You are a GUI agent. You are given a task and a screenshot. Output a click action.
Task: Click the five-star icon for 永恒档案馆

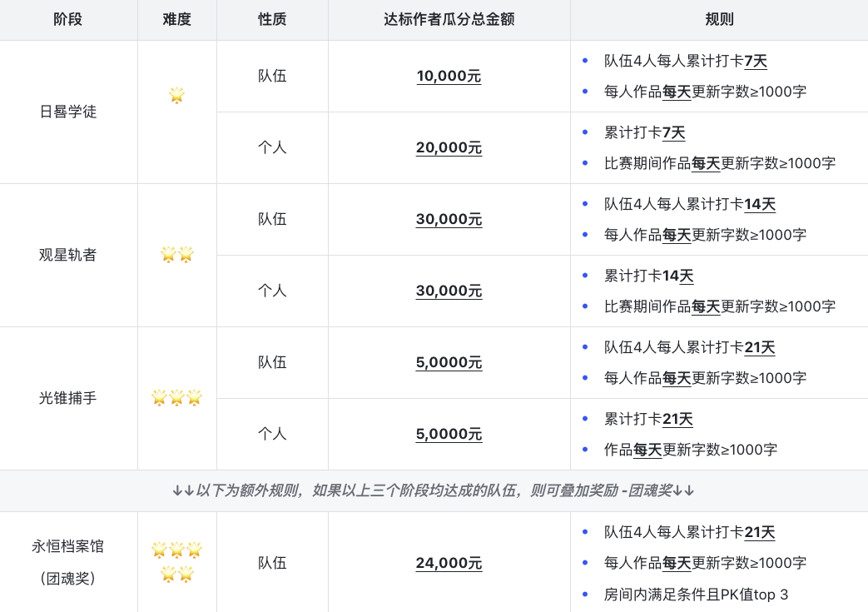click(x=176, y=562)
